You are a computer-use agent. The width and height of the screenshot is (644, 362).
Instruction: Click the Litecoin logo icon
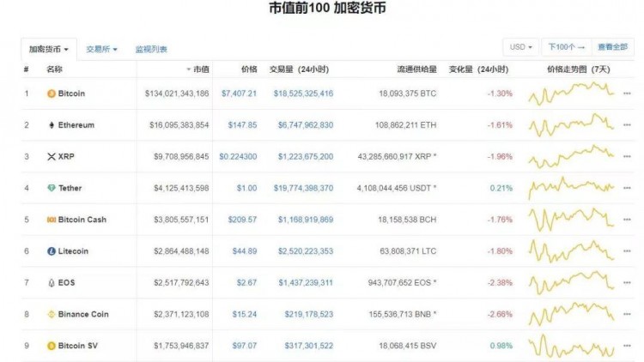click(x=52, y=251)
